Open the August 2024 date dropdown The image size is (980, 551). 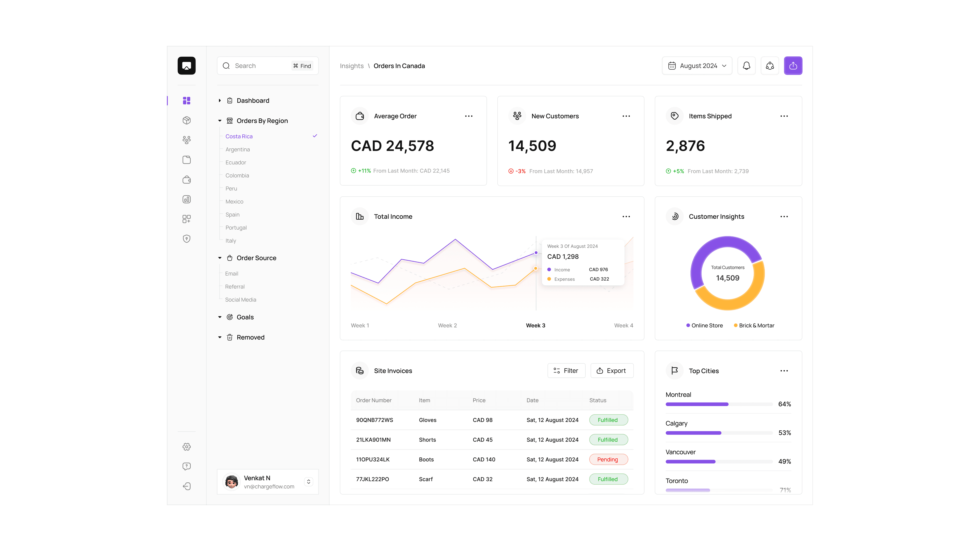[x=697, y=66]
